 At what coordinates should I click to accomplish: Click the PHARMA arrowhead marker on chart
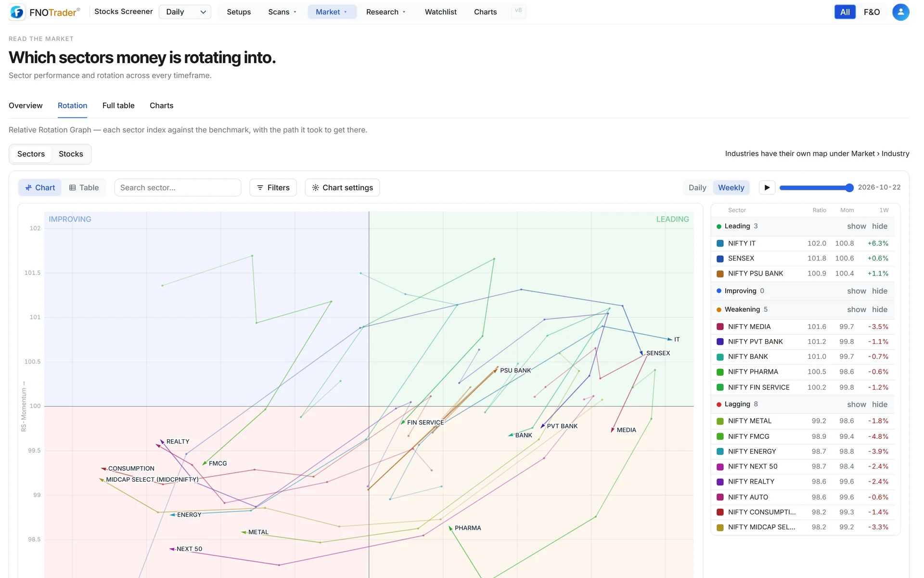pos(450,528)
